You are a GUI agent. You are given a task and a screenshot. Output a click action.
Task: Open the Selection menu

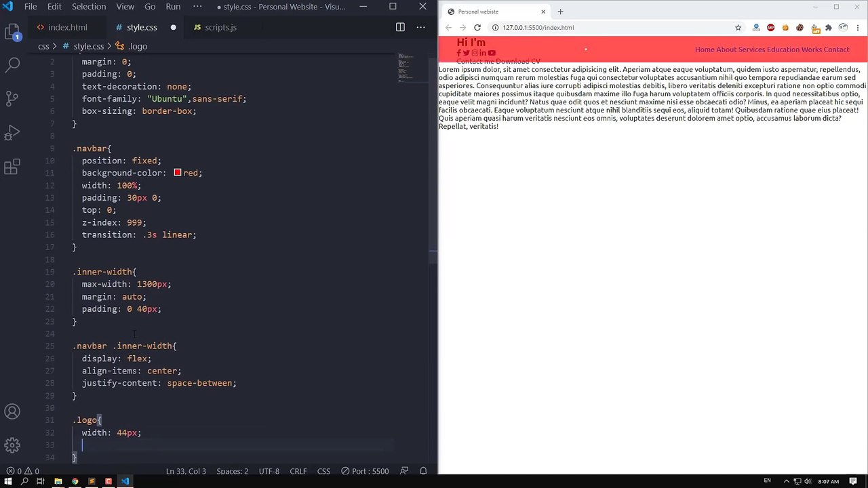89,7
